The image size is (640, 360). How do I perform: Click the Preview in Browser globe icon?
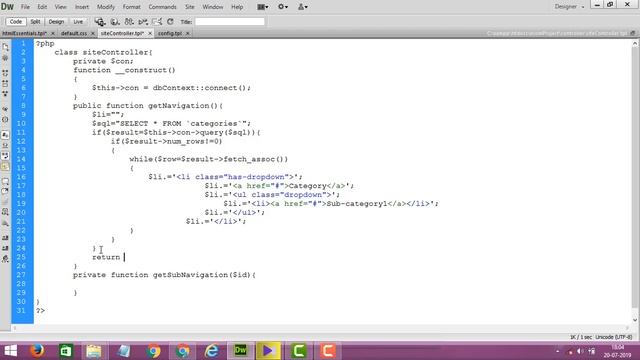[x=115, y=22]
